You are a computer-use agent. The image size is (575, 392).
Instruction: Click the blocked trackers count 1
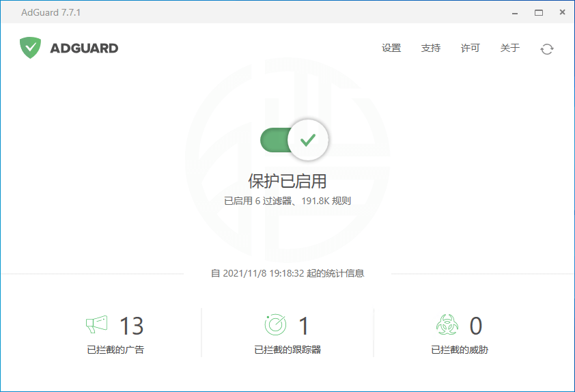click(x=304, y=326)
